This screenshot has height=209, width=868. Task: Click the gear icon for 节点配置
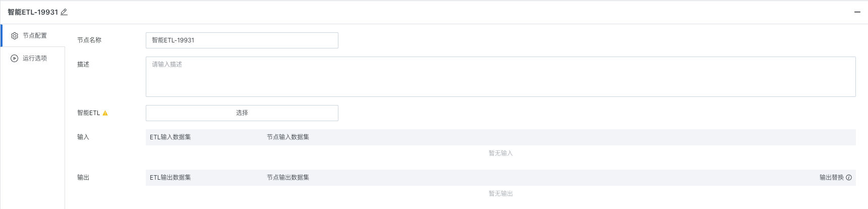(x=15, y=36)
